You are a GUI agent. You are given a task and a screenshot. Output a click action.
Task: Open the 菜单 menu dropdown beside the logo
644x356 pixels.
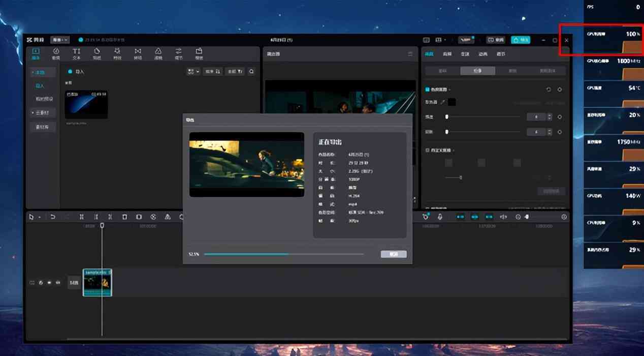[59, 40]
